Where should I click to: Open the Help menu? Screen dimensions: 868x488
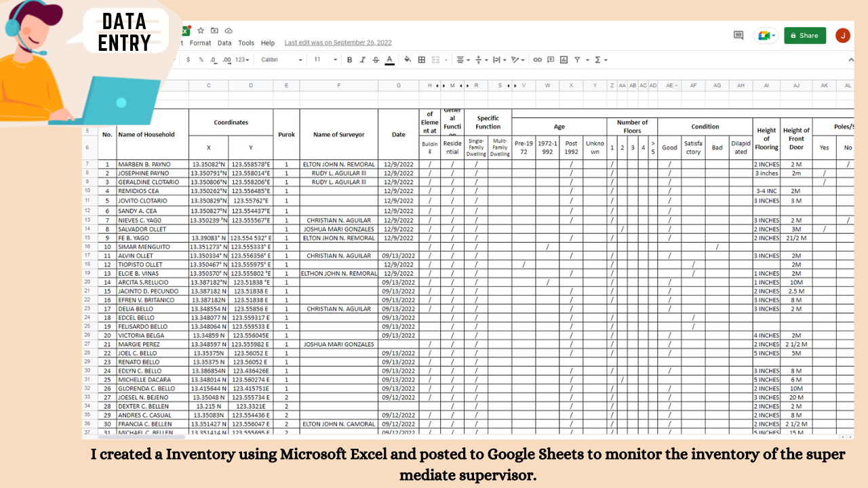tap(268, 43)
